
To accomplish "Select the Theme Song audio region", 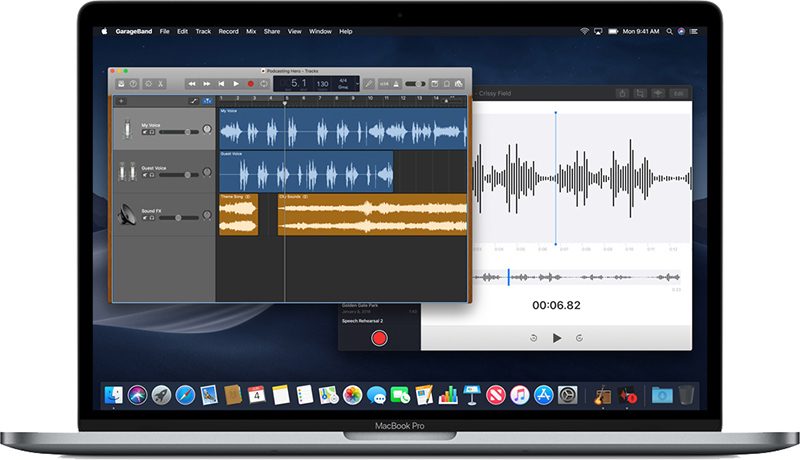I will 239,214.
